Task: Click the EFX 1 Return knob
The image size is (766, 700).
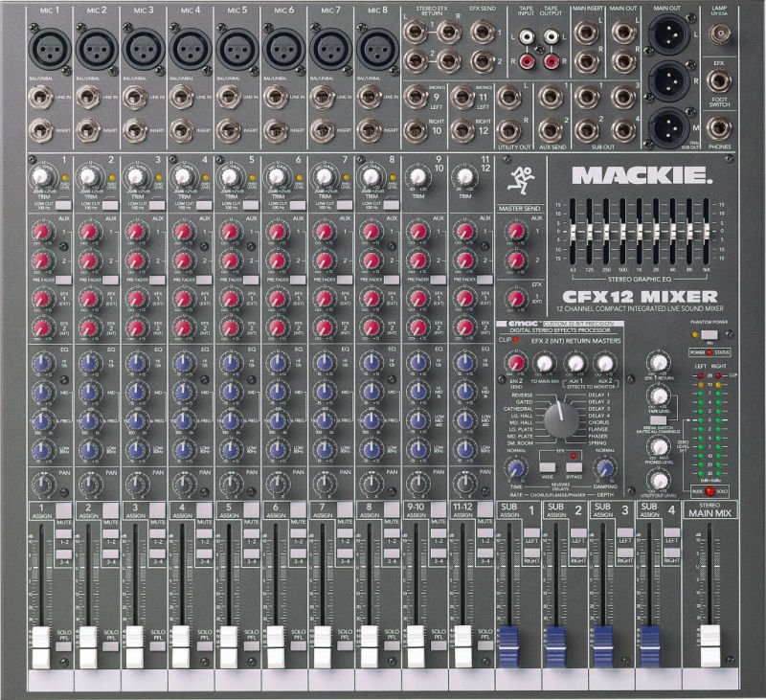Action: point(659,362)
